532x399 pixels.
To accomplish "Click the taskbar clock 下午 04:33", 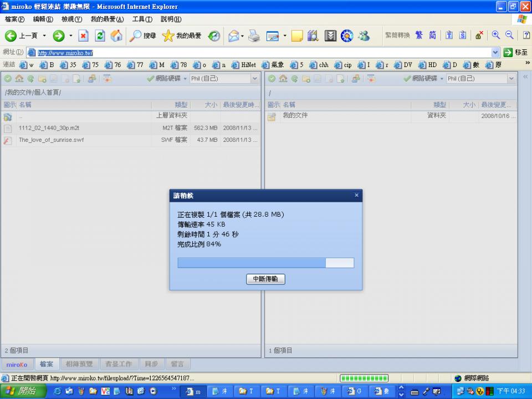I will [x=511, y=391].
